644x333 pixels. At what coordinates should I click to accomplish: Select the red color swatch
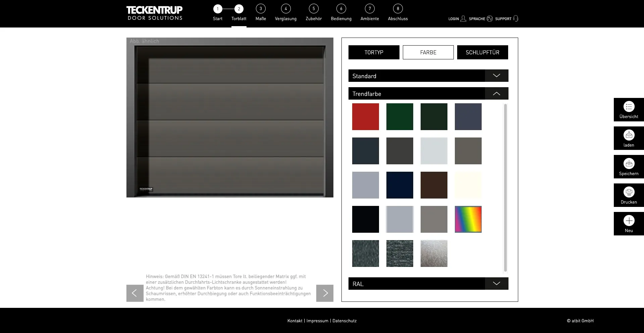pyautogui.click(x=365, y=117)
